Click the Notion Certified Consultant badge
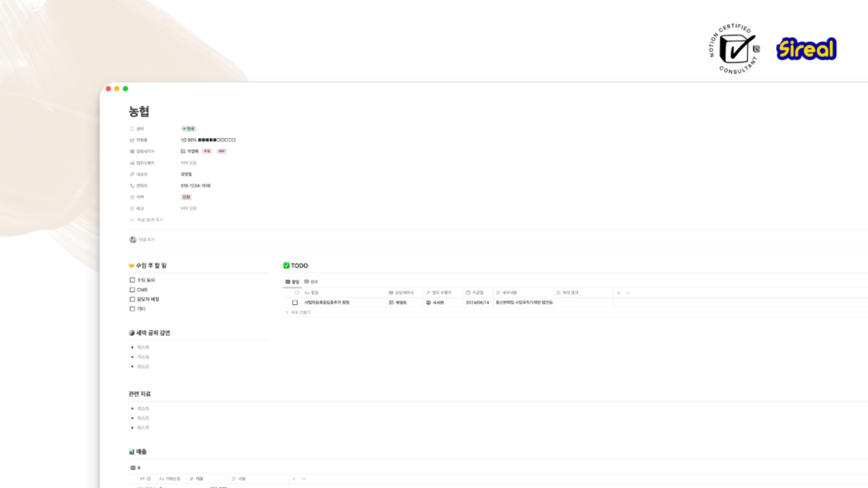868x488 pixels. (735, 49)
